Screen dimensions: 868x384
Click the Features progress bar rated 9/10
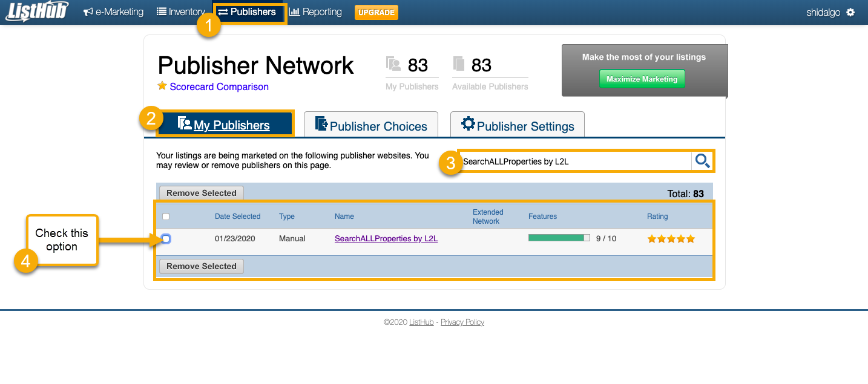[x=558, y=238]
